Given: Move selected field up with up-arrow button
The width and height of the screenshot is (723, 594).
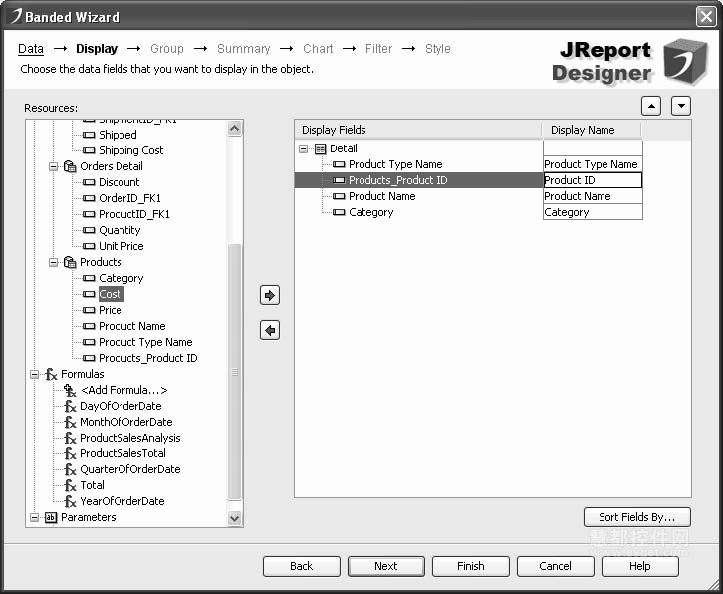Looking at the screenshot, I should [x=651, y=106].
